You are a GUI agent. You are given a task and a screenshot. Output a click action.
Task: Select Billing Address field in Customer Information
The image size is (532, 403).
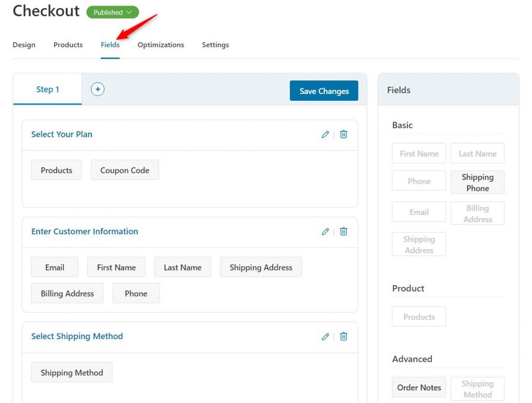tap(67, 293)
